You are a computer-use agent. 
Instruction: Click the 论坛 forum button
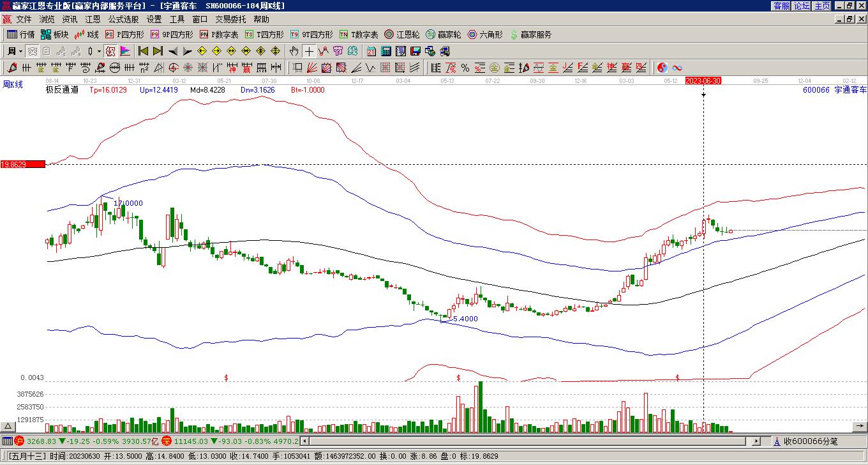coord(802,6)
